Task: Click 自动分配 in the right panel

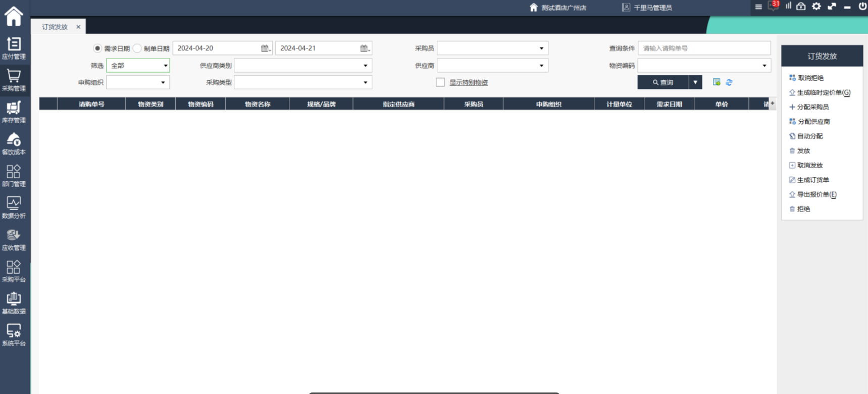Action: [809, 136]
